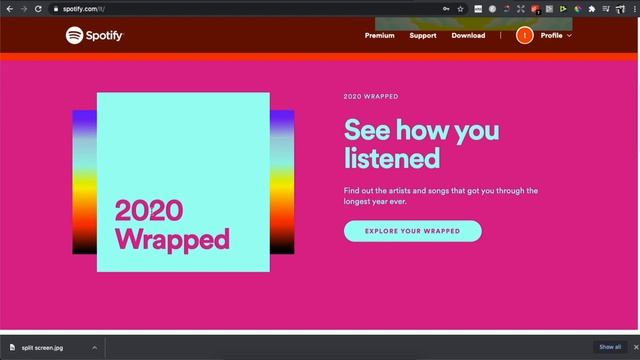
Task: Click the red extension icon with badge
Action: [x=536, y=9]
